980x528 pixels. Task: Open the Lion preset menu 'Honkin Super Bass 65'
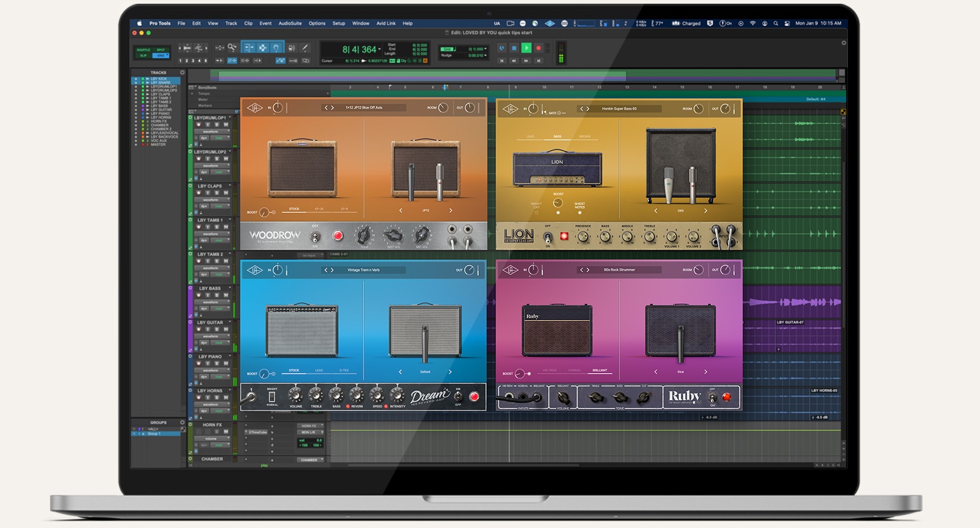point(620,109)
